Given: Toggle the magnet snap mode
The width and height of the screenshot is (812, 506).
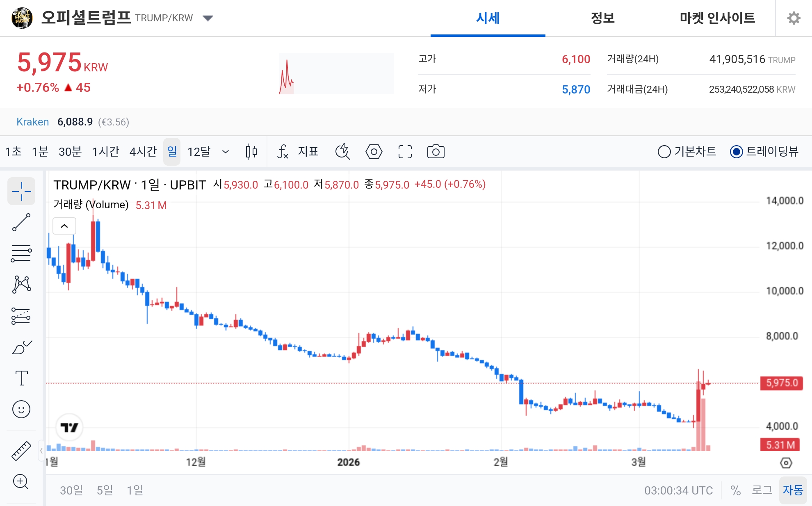Looking at the screenshot, I should tap(343, 152).
